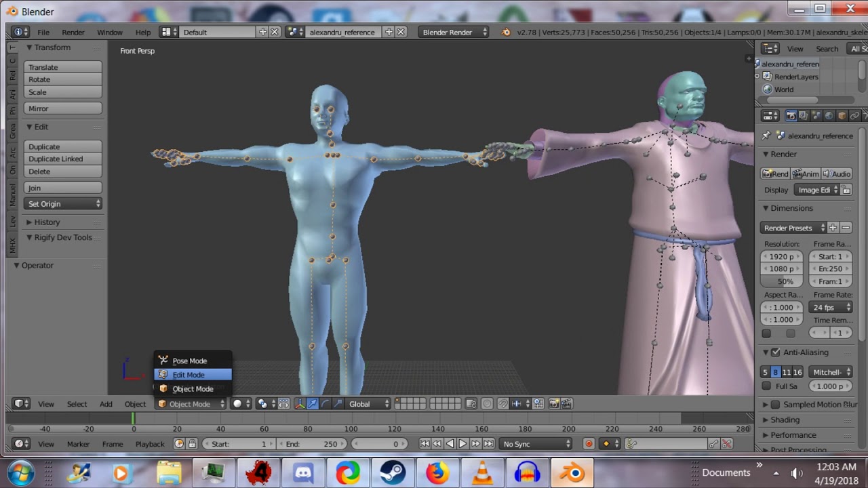Screen dimensions: 868x488
Task: Click the outliner editor type icon
Action: 770,49
